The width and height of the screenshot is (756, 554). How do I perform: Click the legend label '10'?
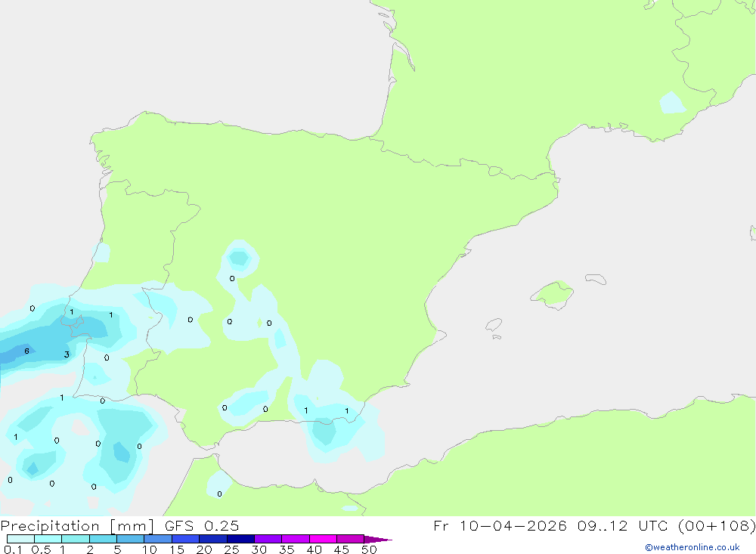[150, 549]
